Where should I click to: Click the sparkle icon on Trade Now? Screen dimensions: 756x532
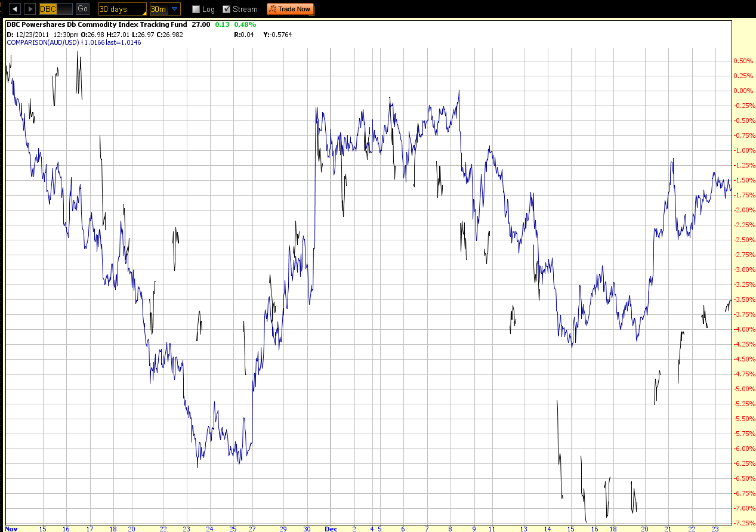(274, 9)
